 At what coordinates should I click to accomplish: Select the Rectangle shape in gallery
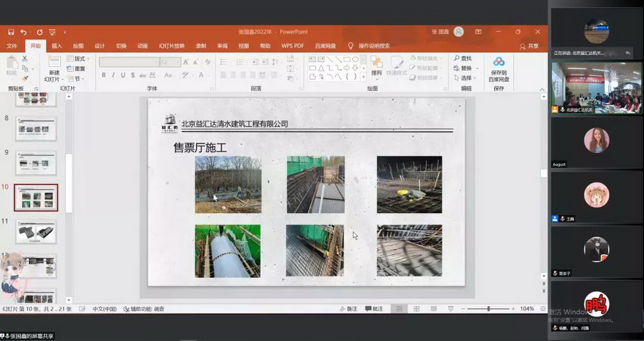click(x=347, y=59)
